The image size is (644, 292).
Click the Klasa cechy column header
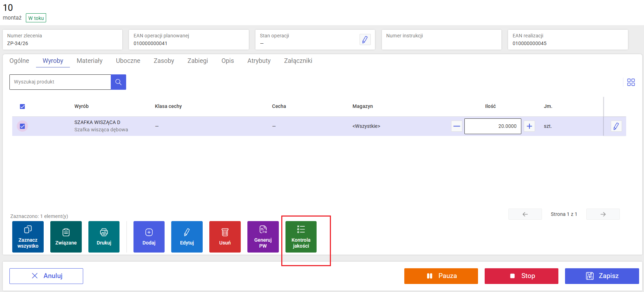(168, 106)
